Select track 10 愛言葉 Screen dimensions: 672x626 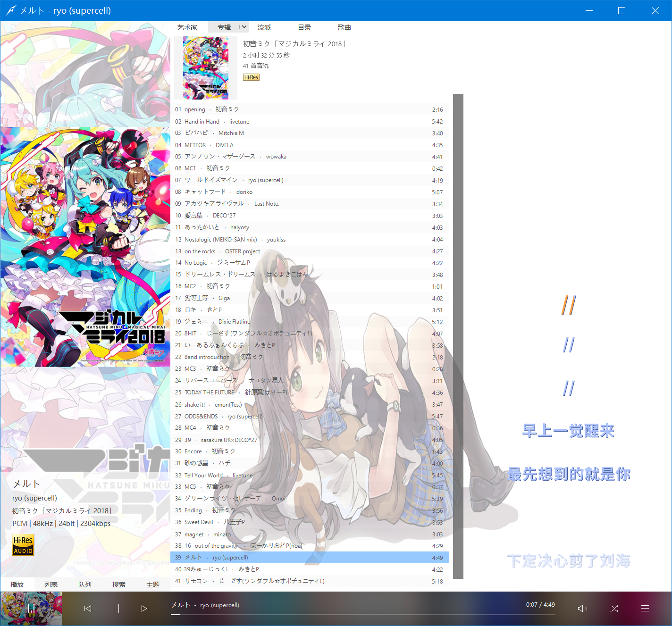310,216
